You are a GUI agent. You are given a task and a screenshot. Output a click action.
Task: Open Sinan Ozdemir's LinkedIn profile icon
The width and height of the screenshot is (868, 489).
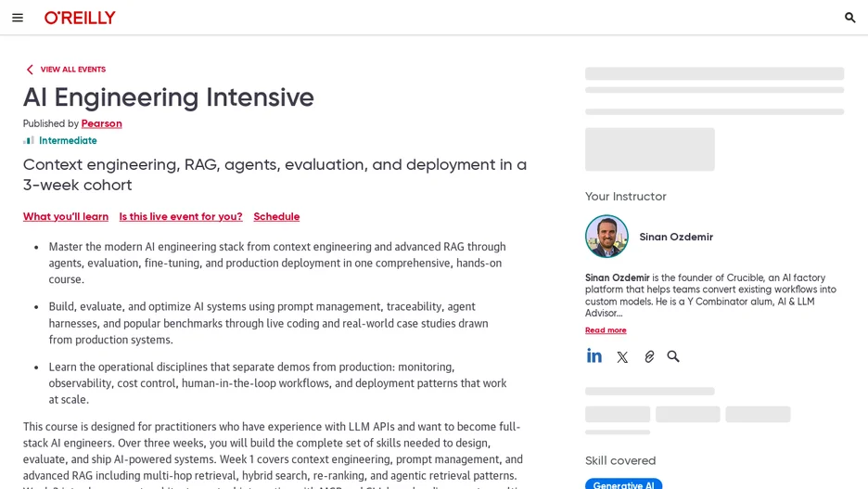[x=594, y=356]
